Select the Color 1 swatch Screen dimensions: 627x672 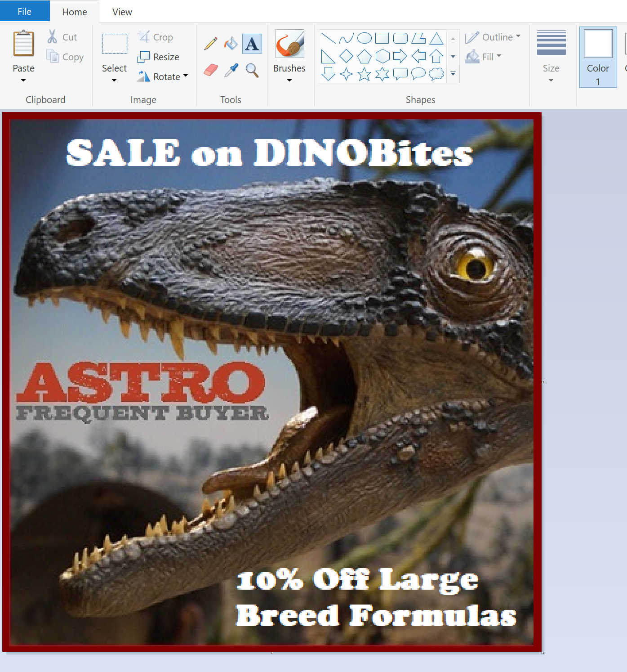598,57
